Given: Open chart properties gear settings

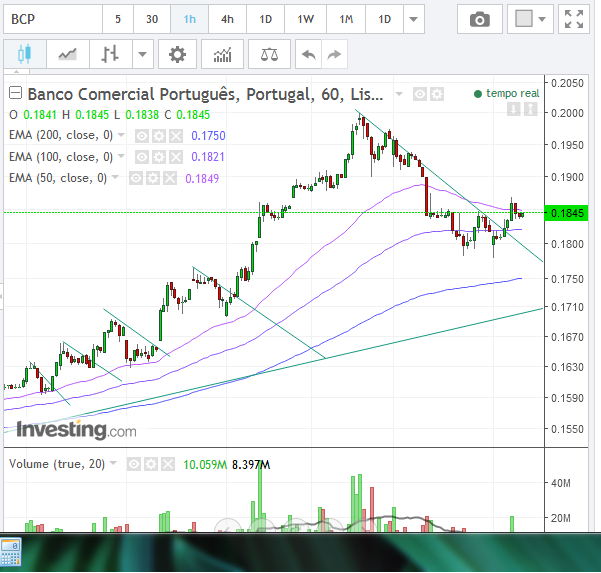Looking at the screenshot, I should click(177, 55).
